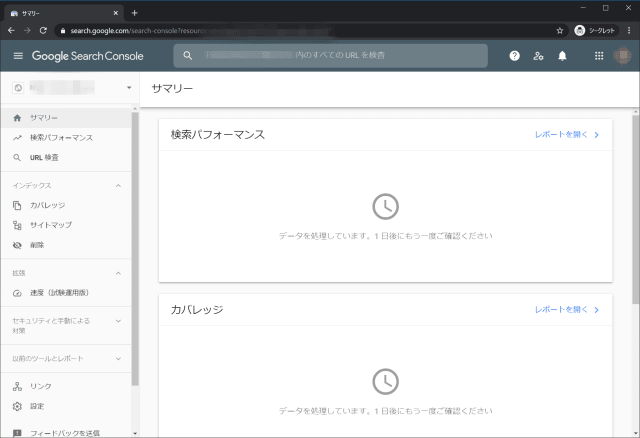Image resolution: width=640 pixels, height=438 pixels.
Task: Open report link for カバレッジ card
Action: 567,310
